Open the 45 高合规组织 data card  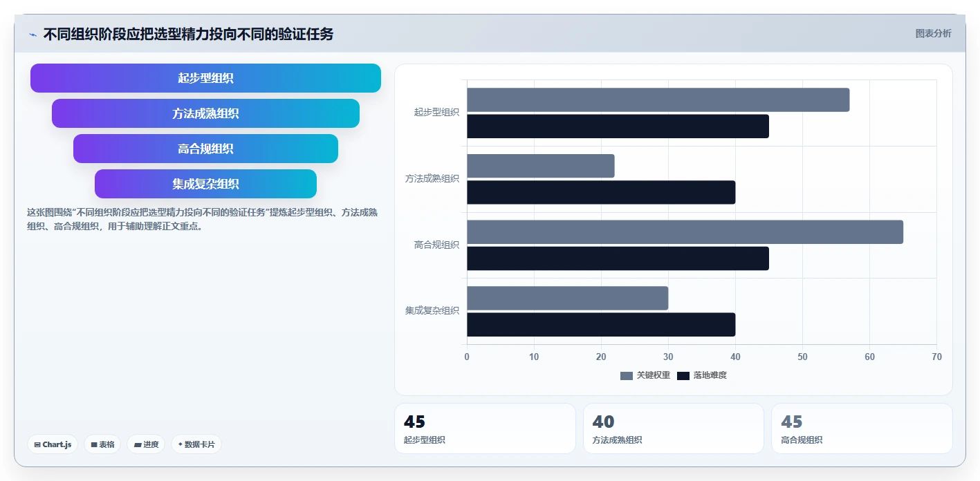pos(862,428)
